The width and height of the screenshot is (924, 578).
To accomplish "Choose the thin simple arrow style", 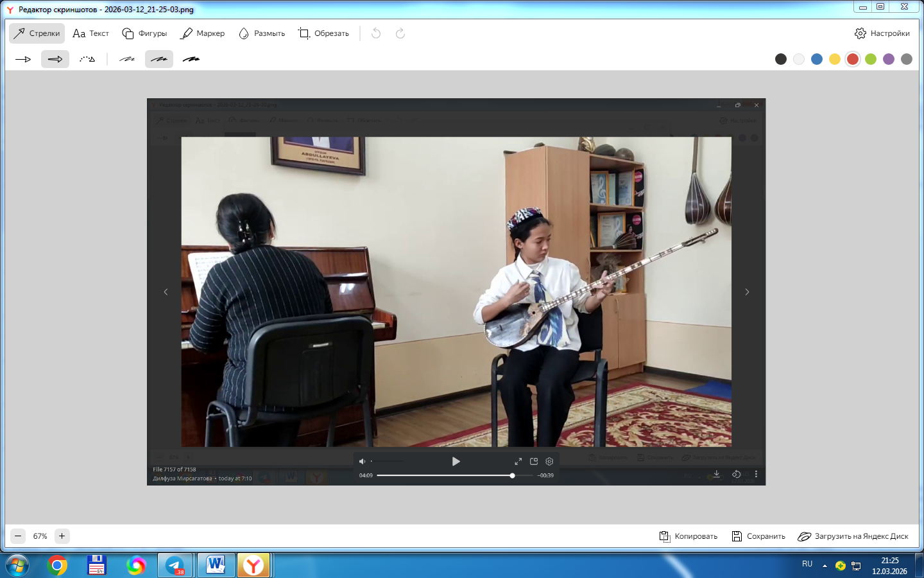I will tap(23, 59).
